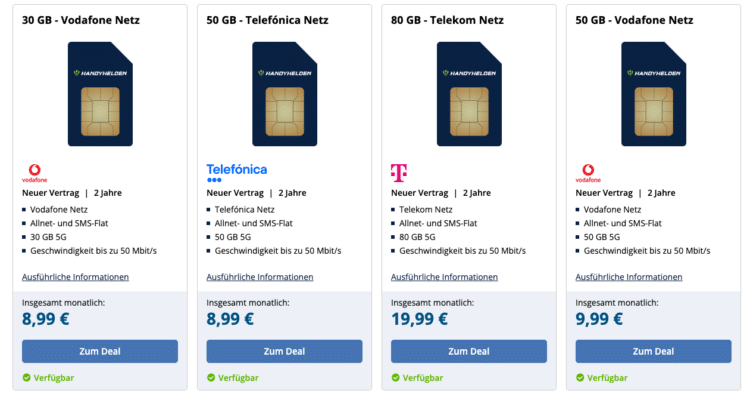This screenshot has height=400, width=750.
Task: Click Vodafone logo on the 50 GB card
Action: click(588, 173)
